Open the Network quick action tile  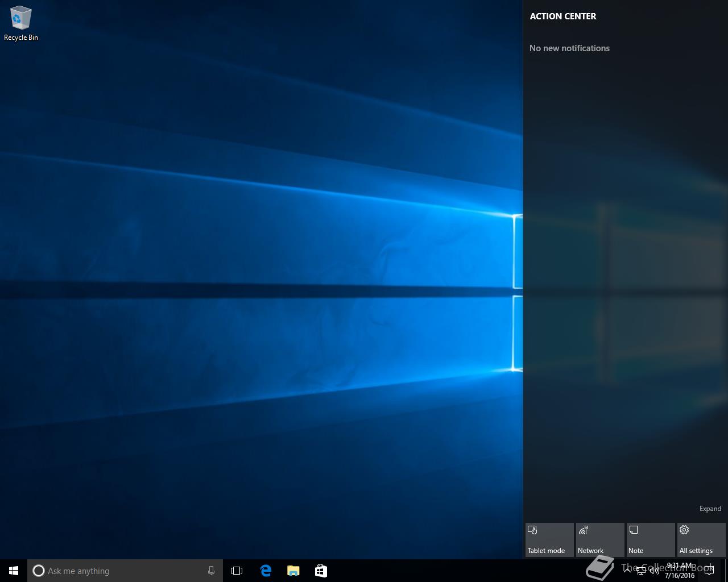(x=600, y=540)
